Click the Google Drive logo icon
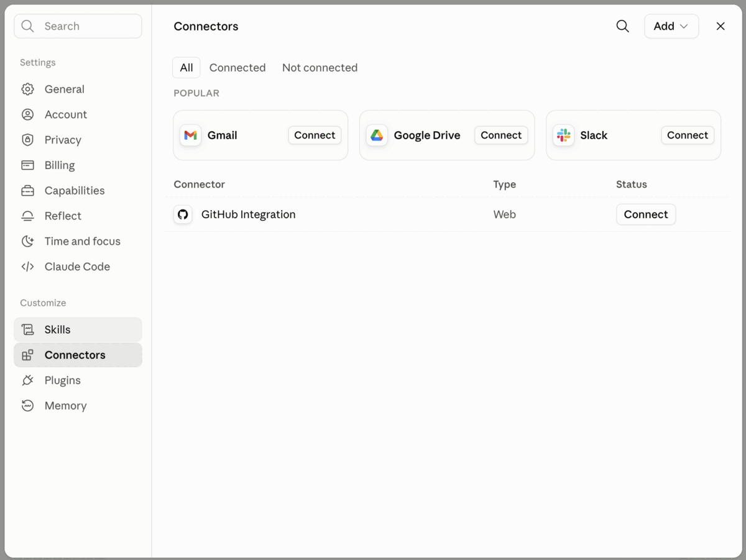746x560 pixels. click(377, 135)
